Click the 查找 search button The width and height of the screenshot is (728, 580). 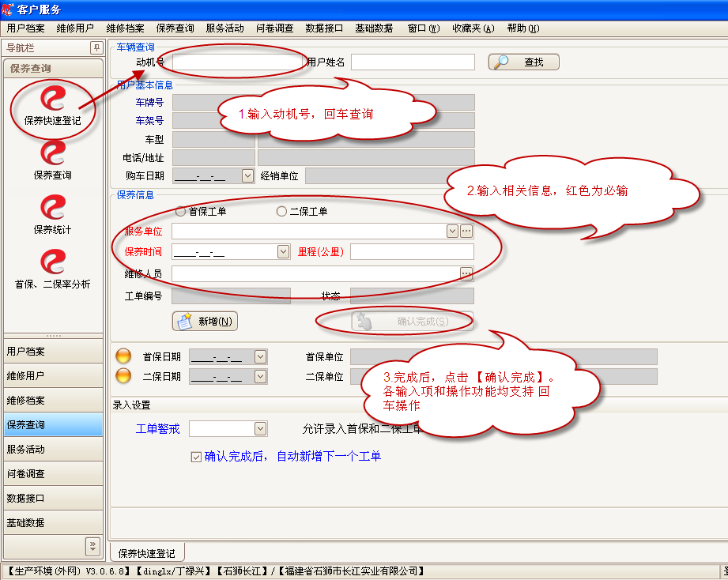[x=523, y=62]
